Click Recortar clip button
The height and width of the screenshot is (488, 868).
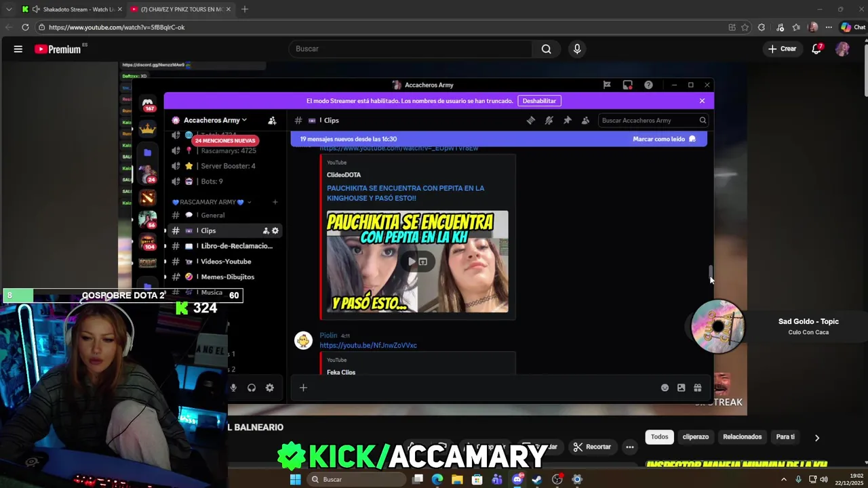592,447
